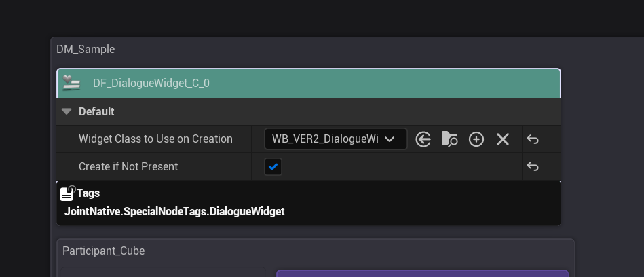This screenshot has height=277, width=644.
Task: Clear the widget class with X icon
Action: [503, 139]
